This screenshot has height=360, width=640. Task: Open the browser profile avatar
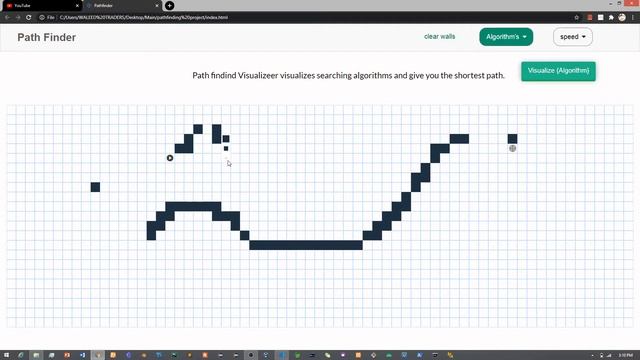pyautogui.click(x=622, y=18)
